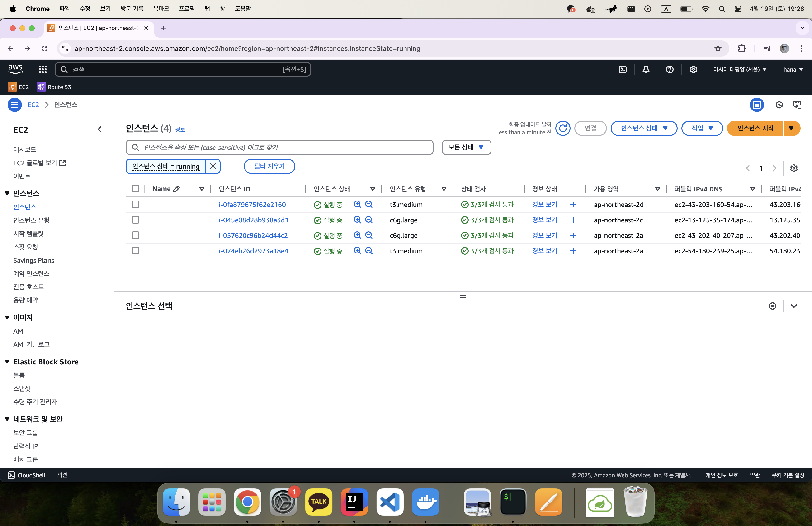Open Visual Studio Code from the Dock

pos(390,502)
